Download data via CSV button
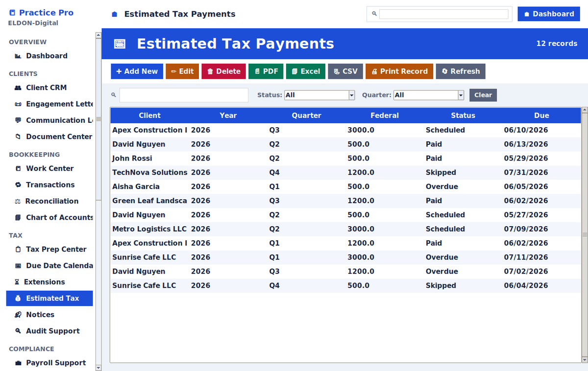This screenshot has height=371, width=588. click(345, 71)
